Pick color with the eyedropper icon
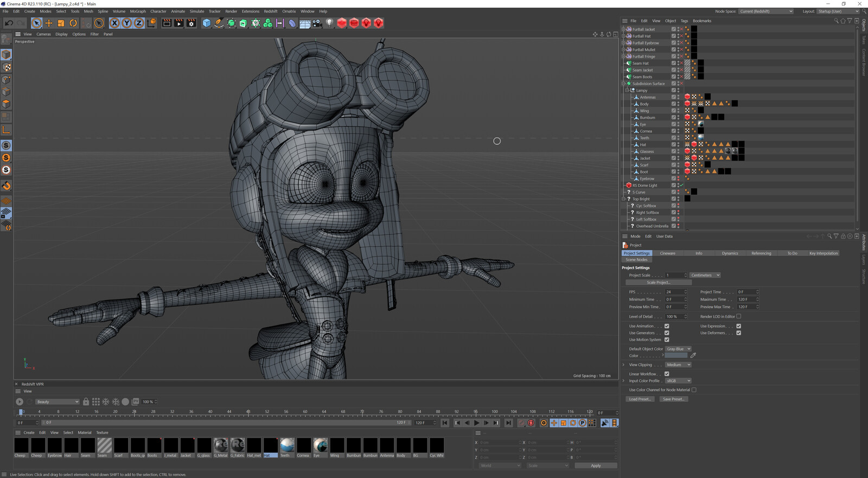Screen dimensions: 868x478 (x=693, y=355)
